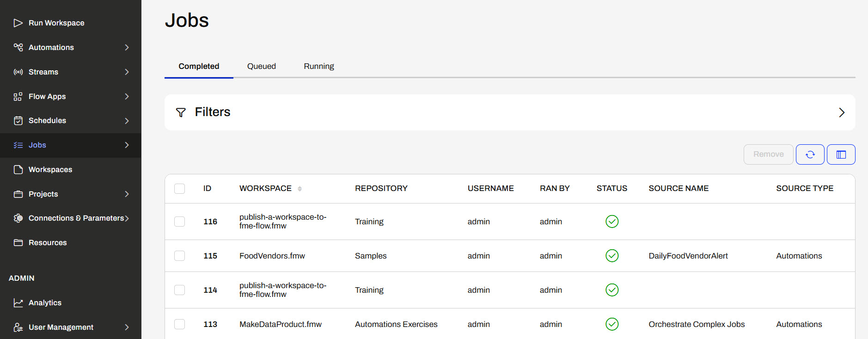
Task: Select the checkbox for job 115
Action: tap(179, 256)
